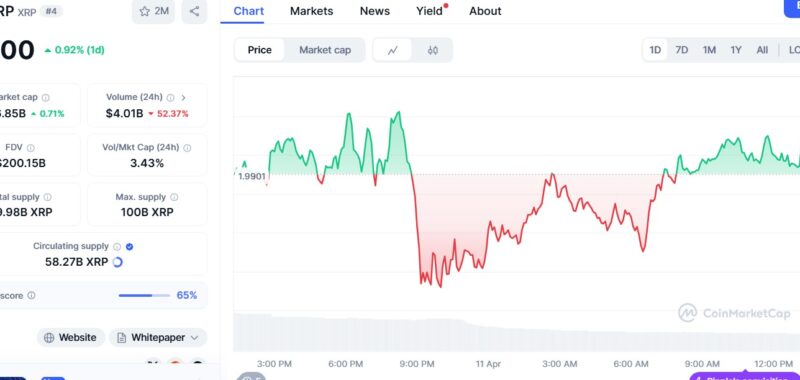Switch to candlestick chart icon
This screenshot has width=800, height=380.
click(x=433, y=50)
